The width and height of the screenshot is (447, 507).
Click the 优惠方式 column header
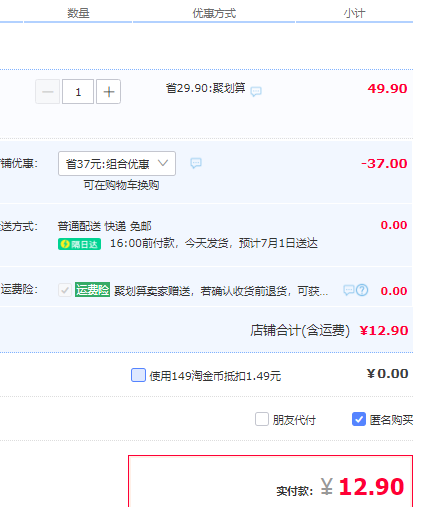[x=214, y=13]
